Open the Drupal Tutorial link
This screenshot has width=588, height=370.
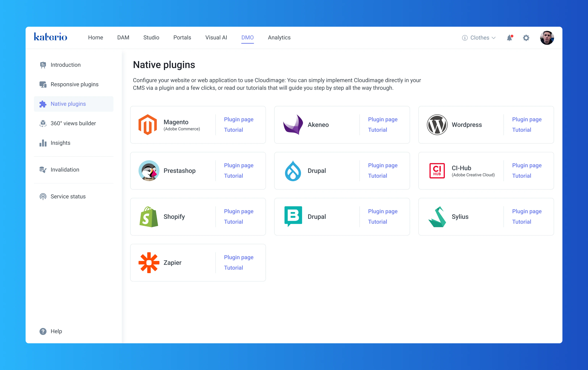pos(377,176)
